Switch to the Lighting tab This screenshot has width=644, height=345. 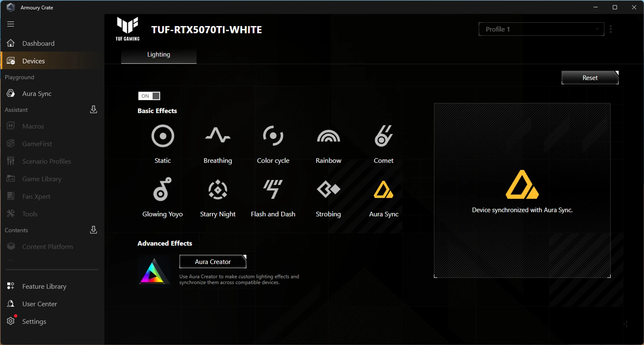159,55
